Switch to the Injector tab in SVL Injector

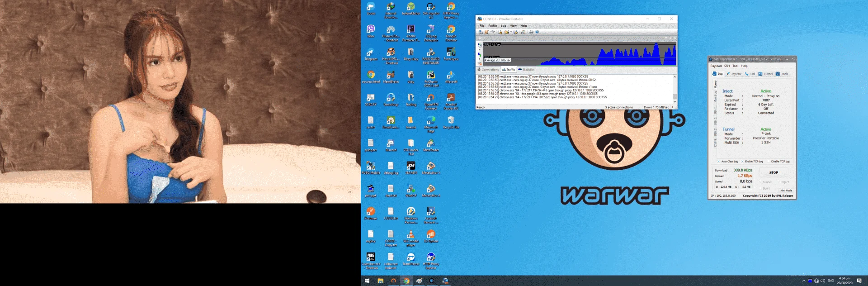734,74
